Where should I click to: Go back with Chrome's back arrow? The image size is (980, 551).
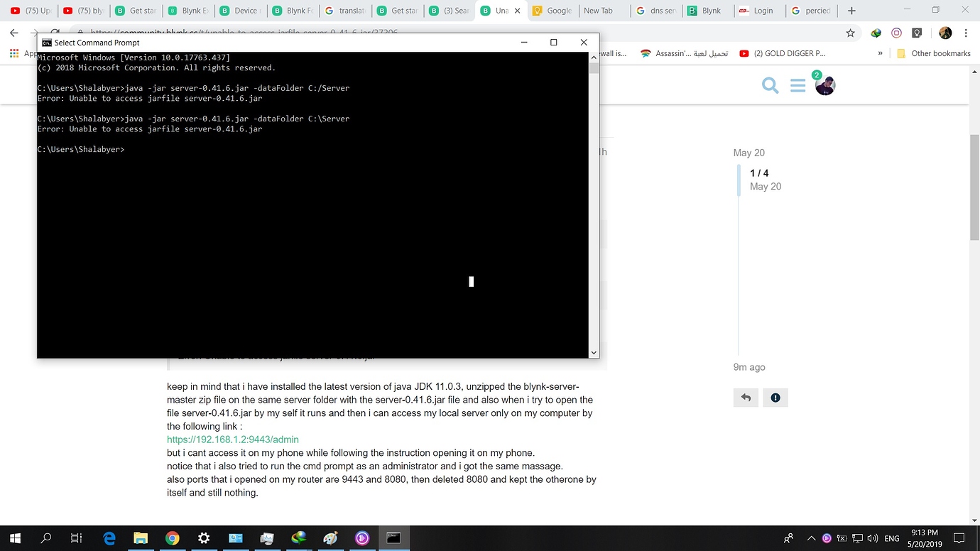13,33
